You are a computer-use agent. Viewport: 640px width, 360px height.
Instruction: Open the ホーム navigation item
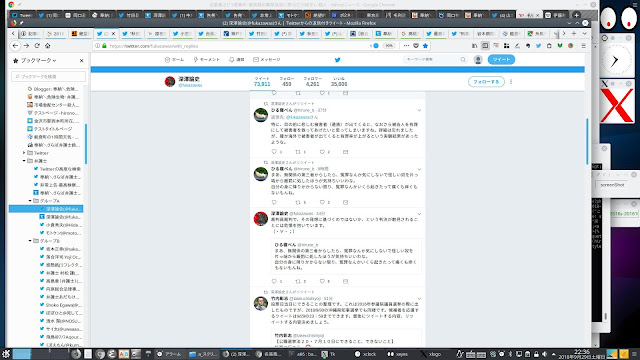point(174,60)
